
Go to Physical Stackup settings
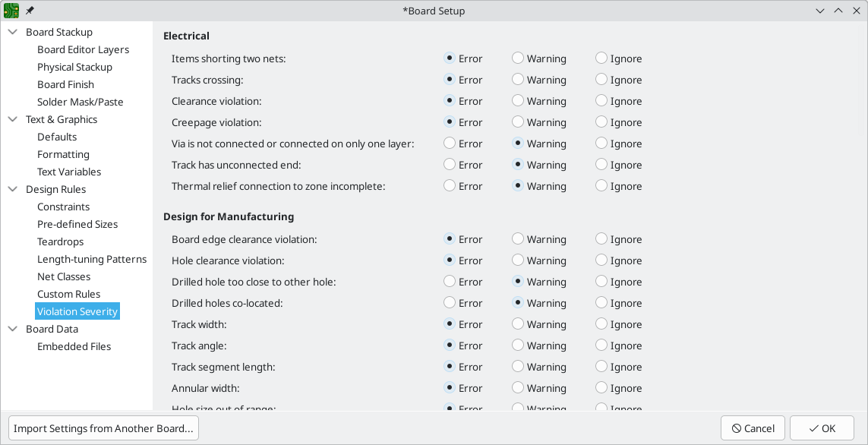(x=74, y=67)
